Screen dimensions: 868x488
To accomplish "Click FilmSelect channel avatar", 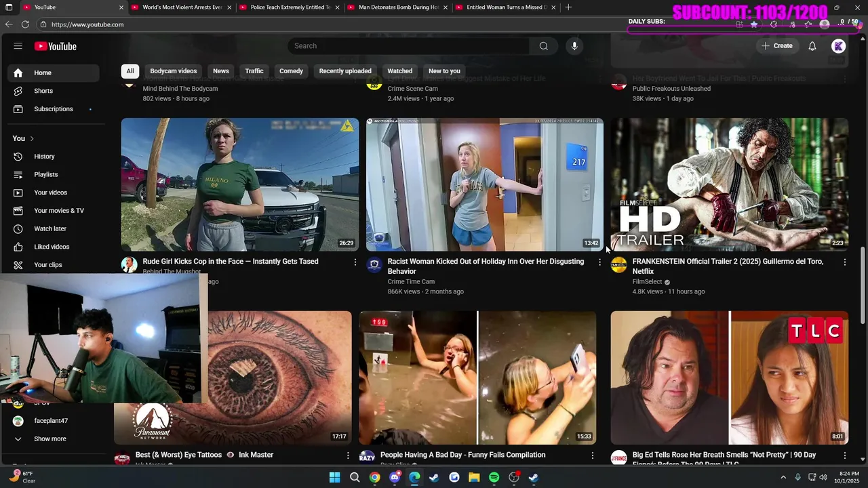I will pyautogui.click(x=619, y=265).
